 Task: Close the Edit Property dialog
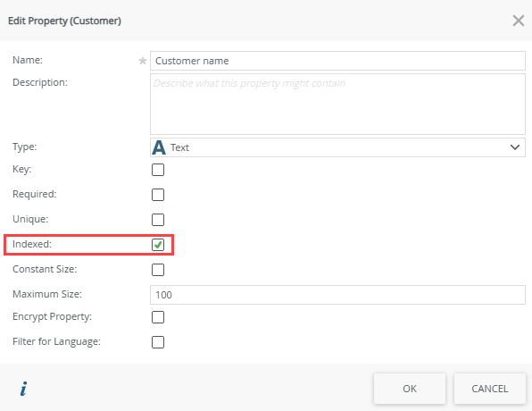point(518,21)
